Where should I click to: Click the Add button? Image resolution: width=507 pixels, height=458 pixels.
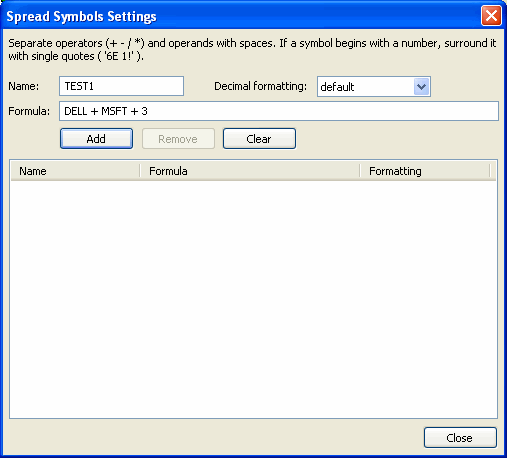(96, 138)
